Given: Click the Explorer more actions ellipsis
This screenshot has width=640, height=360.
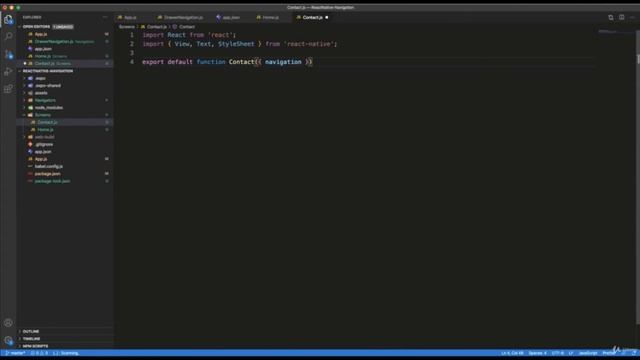Looking at the screenshot, I should 105,17.
